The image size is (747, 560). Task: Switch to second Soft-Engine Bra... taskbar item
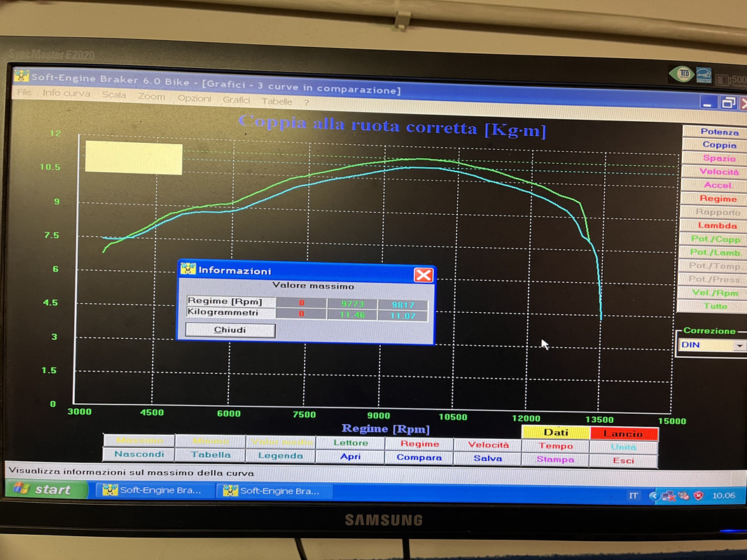(274, 491)
